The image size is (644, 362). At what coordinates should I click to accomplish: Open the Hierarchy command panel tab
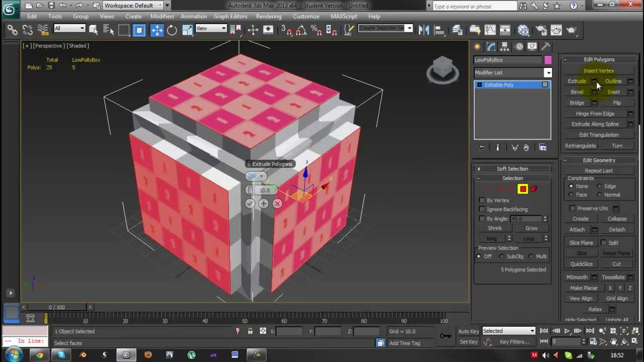coord(505,47)
